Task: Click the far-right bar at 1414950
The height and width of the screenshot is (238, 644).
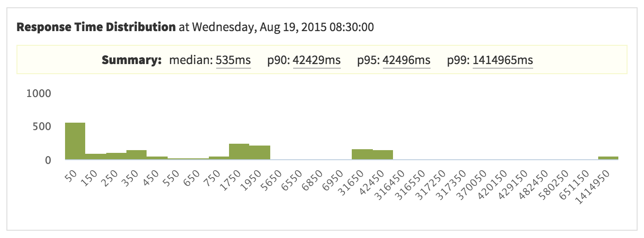Action: pyautogui.click(x=608, y=158)
